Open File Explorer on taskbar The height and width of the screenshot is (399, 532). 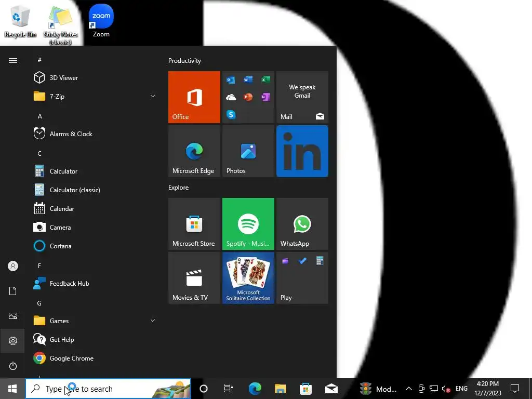click(280, 389)
